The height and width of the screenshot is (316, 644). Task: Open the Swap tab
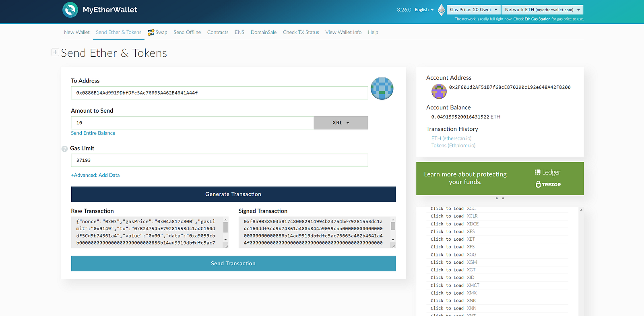(157, 32)
